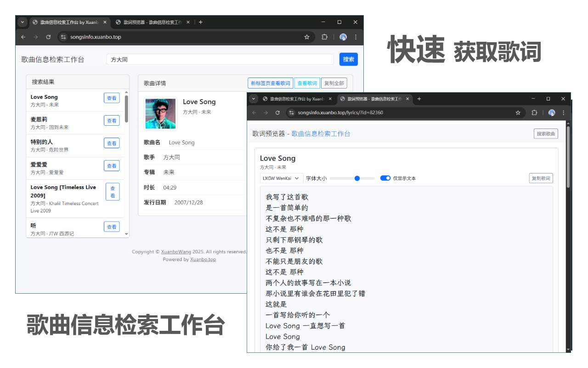This screenshot has height=368, width=588.
Task: Click the Love Song album cover thumbnail
Action: coord(160,114)
